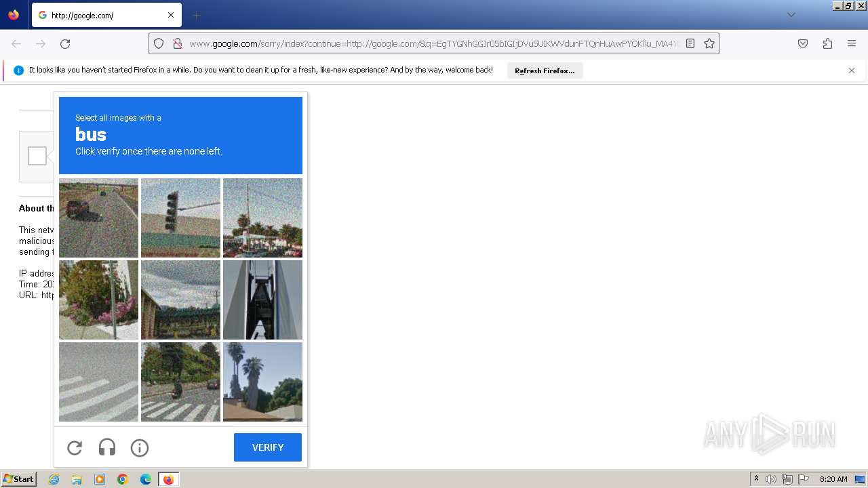Click the tracking protection shield icon
This screenshot has width=868, height=488.
[159, 43]
